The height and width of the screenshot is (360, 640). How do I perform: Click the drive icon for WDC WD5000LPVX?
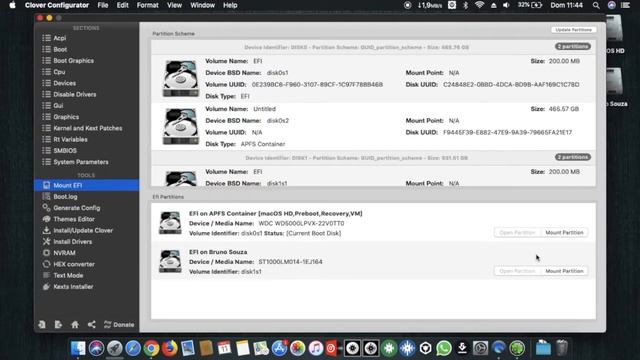[x=170, y=223]
